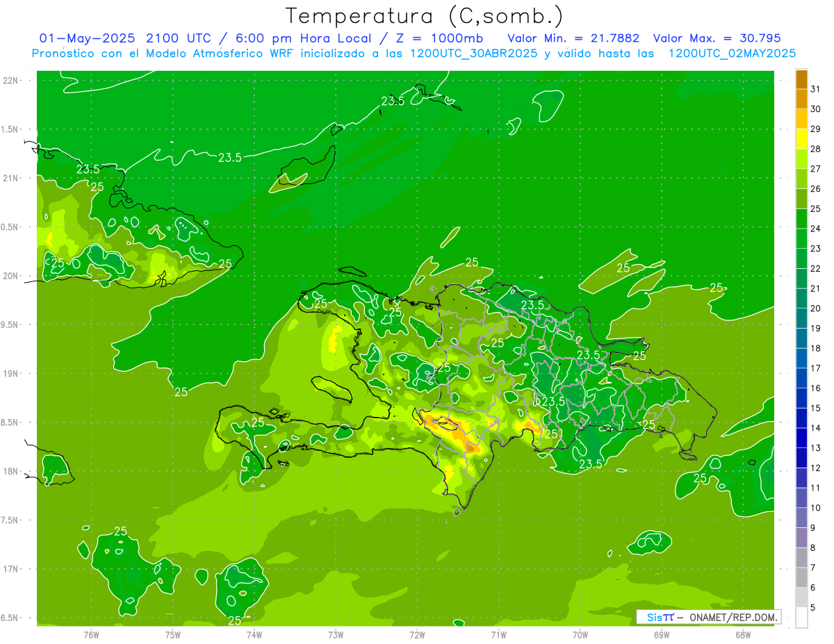Screen dimensions: 834x644
Task: Click the '24' label on the color legend
Action: pyautogui.click(x=816, y=229)
